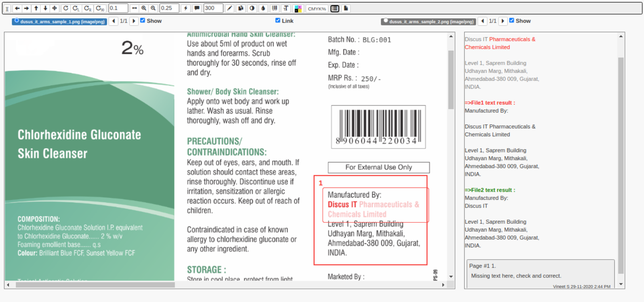Select the four-way move tool

55,8
